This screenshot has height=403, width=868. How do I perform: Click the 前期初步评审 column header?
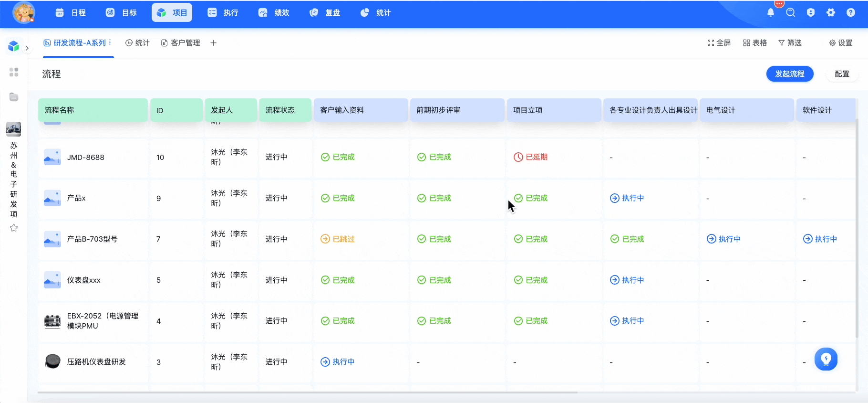(457, 110)
